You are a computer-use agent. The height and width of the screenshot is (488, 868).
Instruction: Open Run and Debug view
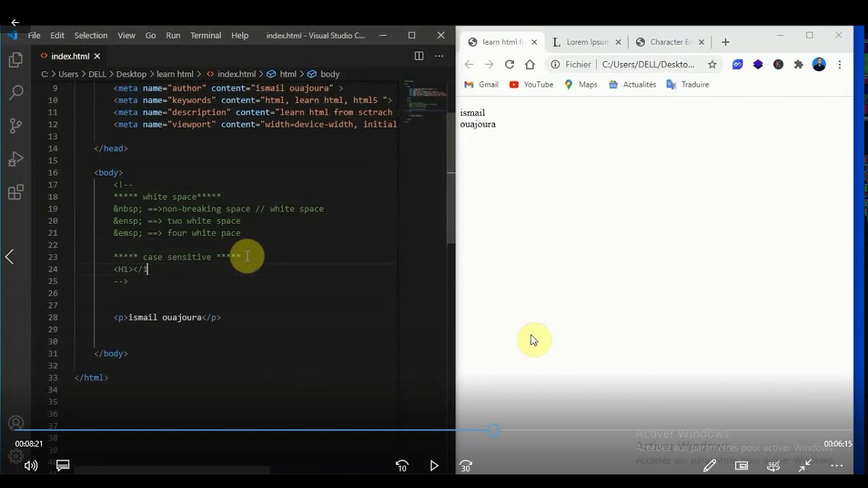click(16, 159)
